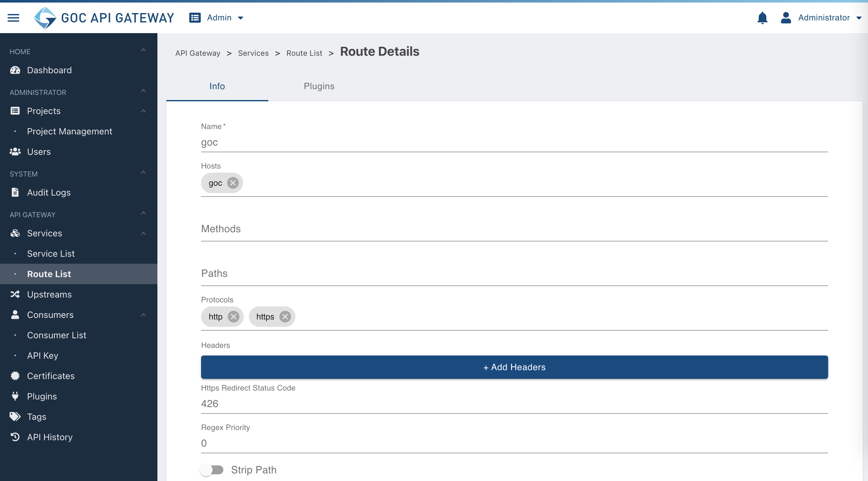
Task: Collapse the API GATEWAY section chevron
Action: pos(143,213)
